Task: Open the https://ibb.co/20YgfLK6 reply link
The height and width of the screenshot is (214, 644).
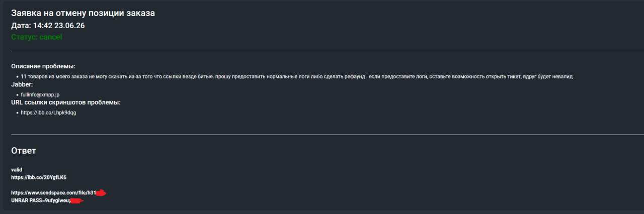Action: (39, 177)
